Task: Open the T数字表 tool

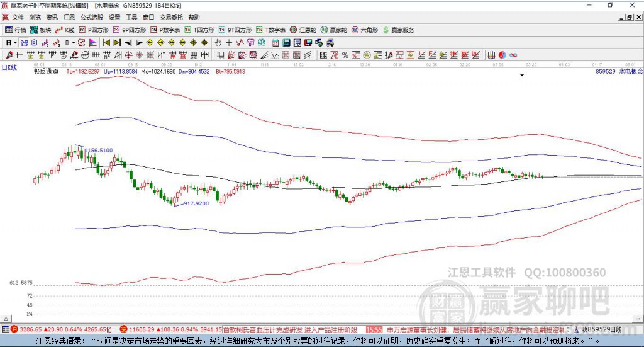Action: click(270, 30)
